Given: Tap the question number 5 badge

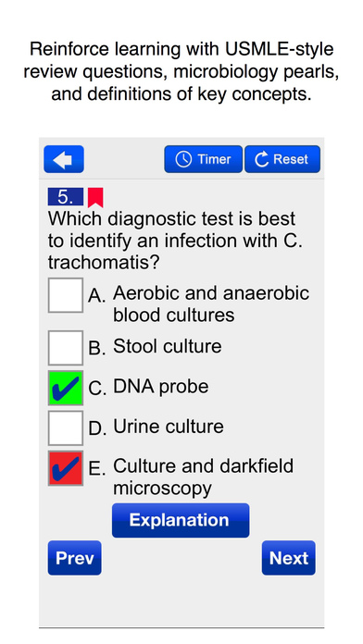Looking at the screenshot, I should (x=66, y=197).
